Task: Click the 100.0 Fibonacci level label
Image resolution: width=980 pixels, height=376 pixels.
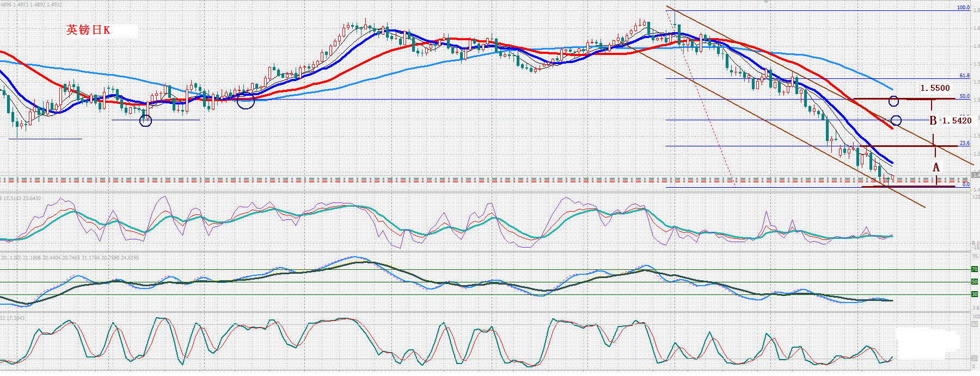Action: pos(964,8)
